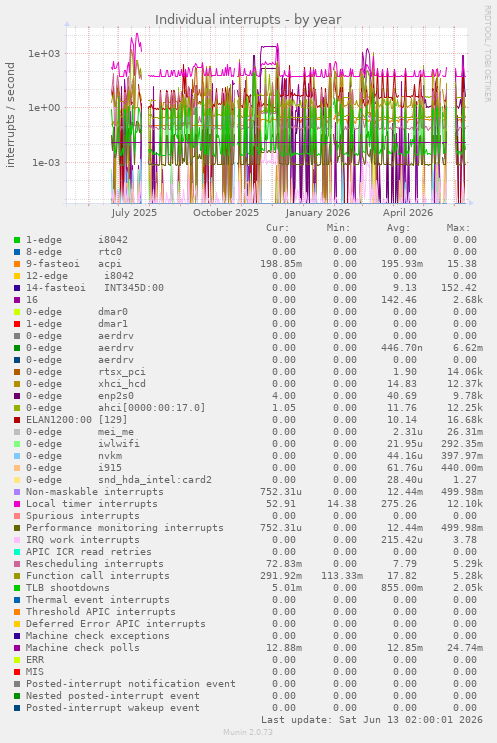Click the 1e+03 y-axis label
Screen dimensions: 497x743
(44, 54)
